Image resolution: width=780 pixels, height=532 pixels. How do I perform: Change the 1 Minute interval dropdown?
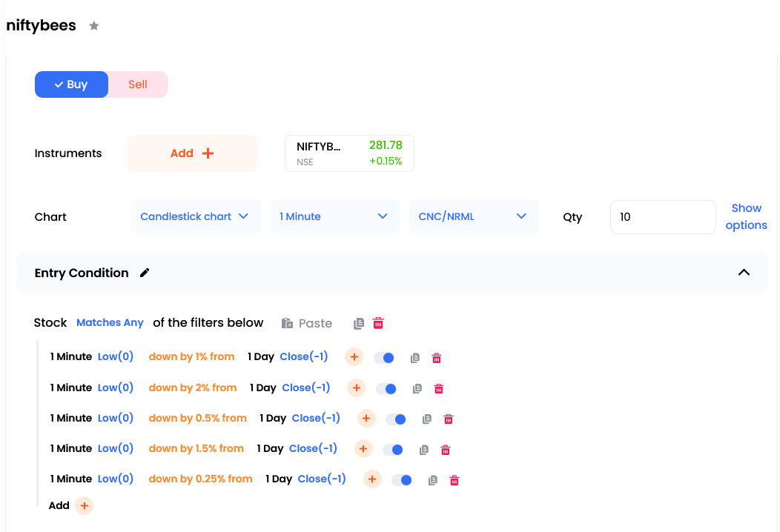335,216
